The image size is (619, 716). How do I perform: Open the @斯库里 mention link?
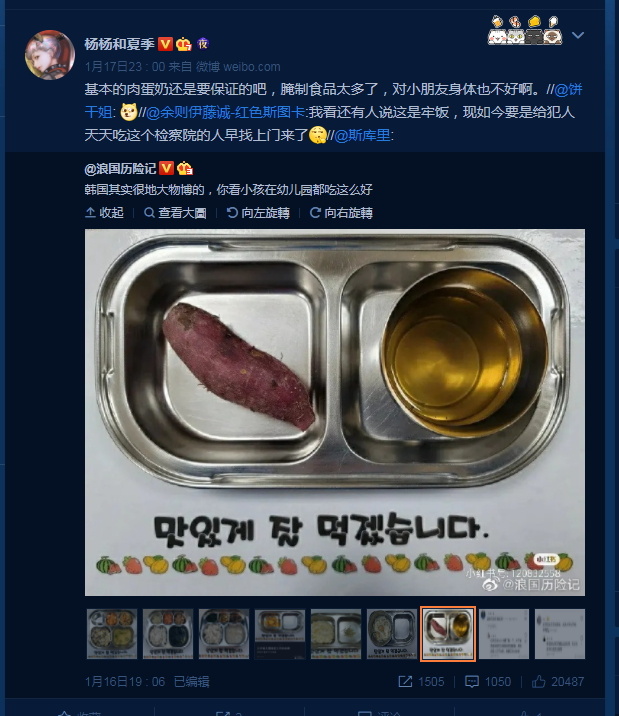coord(362,135)
